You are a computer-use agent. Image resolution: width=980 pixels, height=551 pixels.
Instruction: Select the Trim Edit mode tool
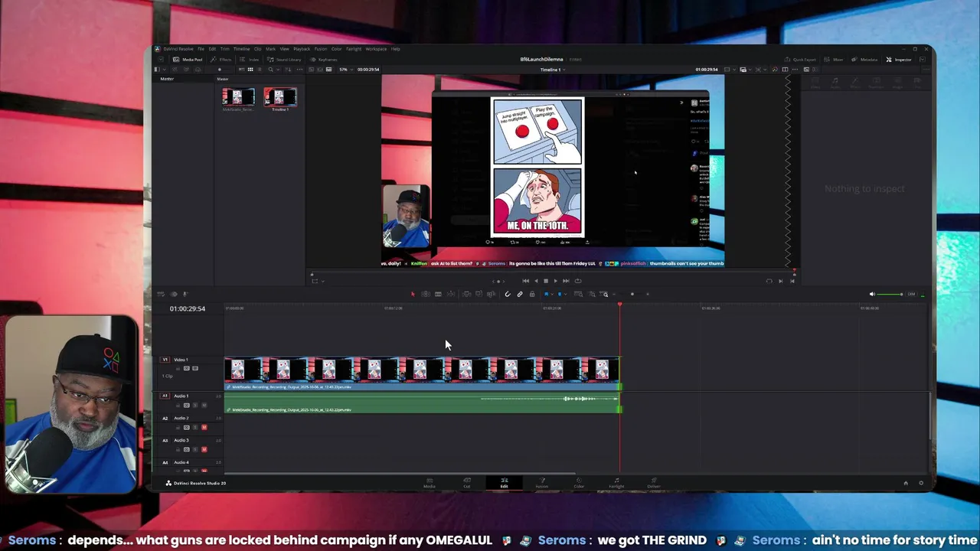(x=426, y=294)
